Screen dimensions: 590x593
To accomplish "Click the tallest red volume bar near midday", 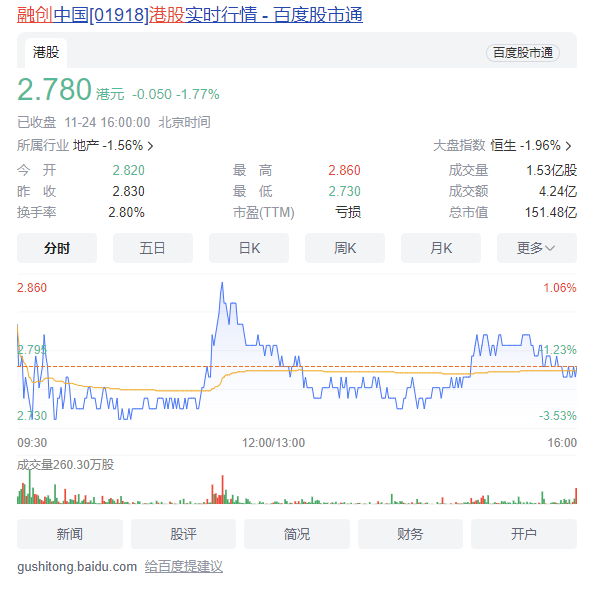I will (222, 489).
